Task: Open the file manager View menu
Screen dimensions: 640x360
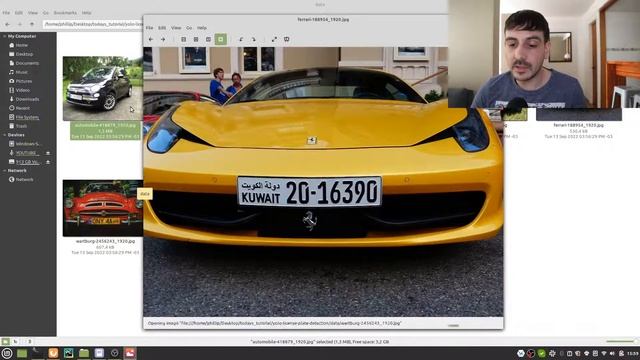Action: pos(33,13)
